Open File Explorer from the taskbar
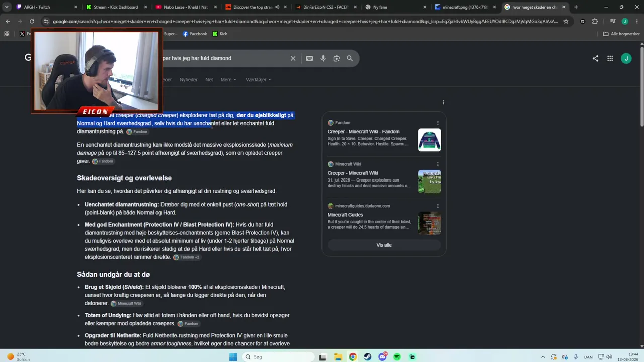Screen dimensions: 644x362 (338, 357)
